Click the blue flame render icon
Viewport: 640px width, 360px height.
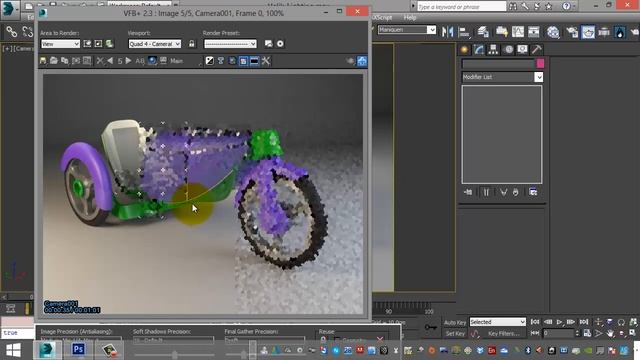[620, 32]
